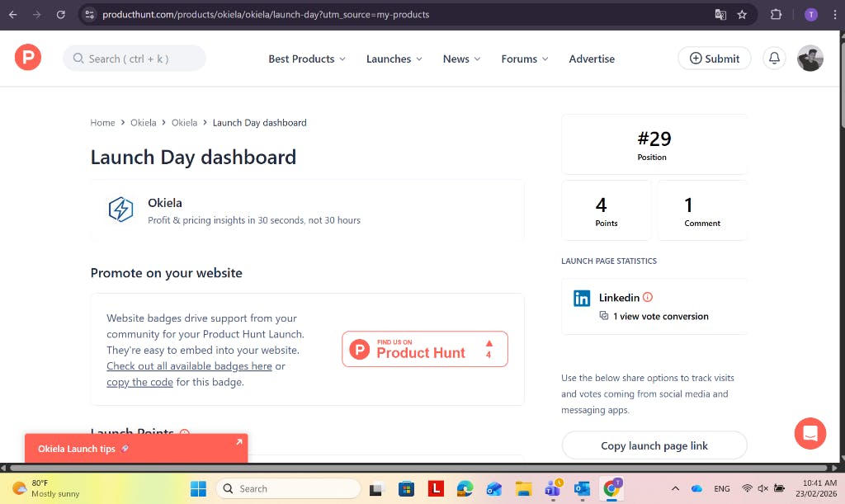This screenshot has width=845, height=504.
Task: Open Task View in the taskbar
Action: tap(375, 489)
